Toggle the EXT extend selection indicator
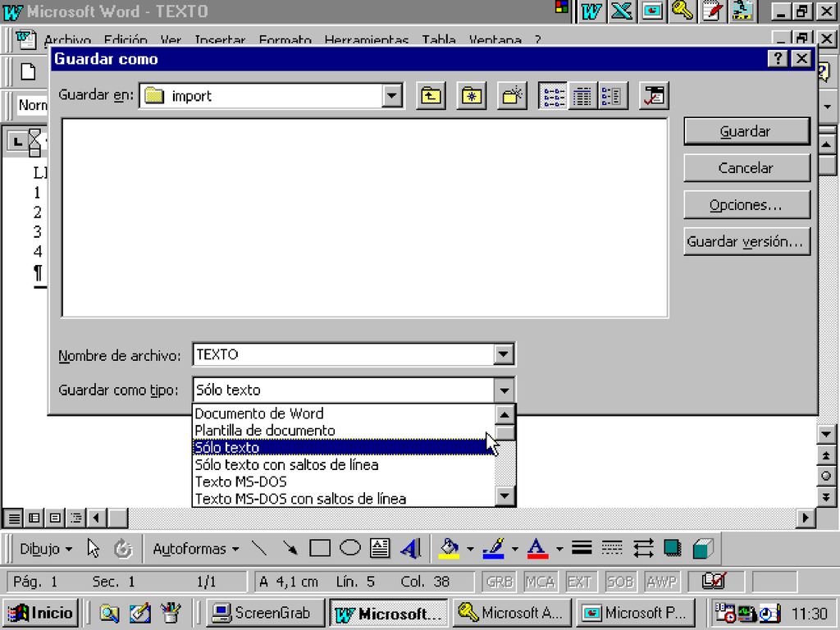The width and height of the screenshot is (840, 630). (x=580, y=582)
